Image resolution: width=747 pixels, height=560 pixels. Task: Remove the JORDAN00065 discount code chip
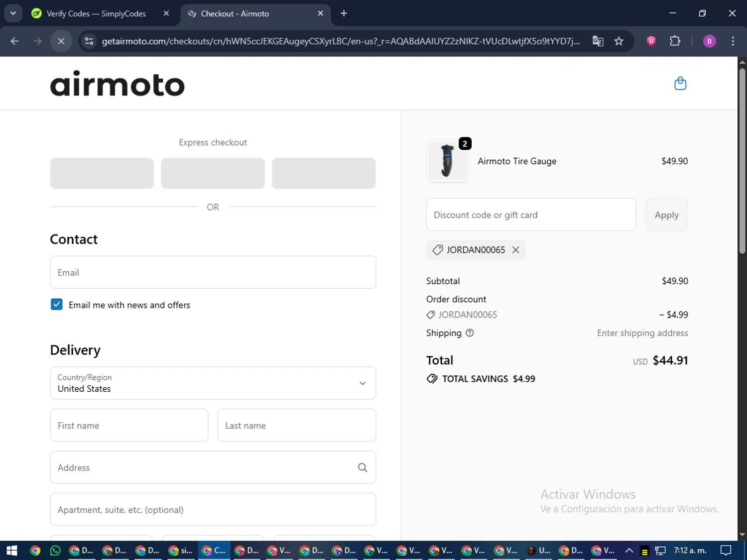(516, 250)
